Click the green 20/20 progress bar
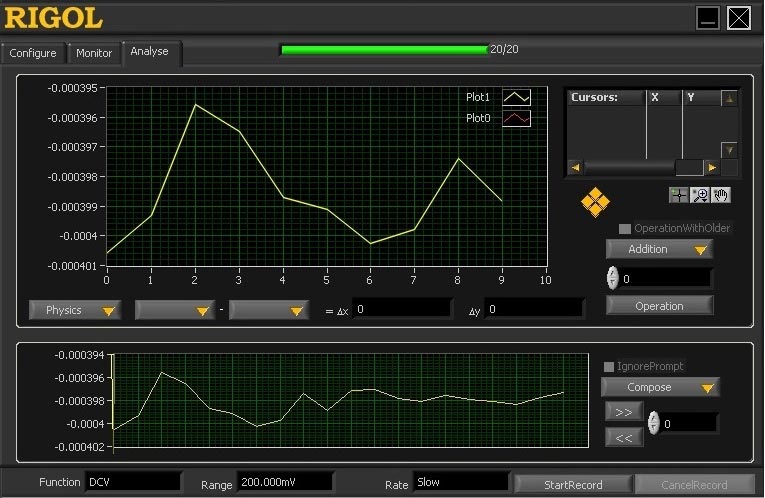Viewport: 765px width, 498px height. (x=385, y=49)
